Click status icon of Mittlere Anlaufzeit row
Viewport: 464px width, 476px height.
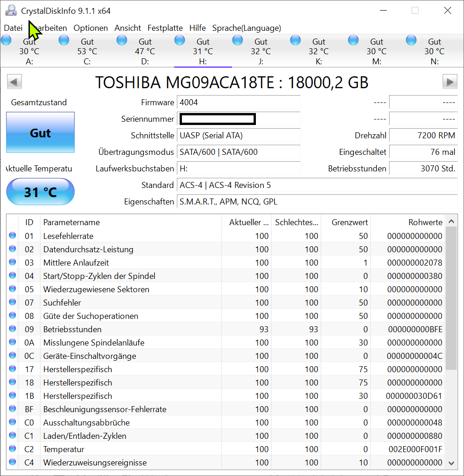[x=12, y=262]
